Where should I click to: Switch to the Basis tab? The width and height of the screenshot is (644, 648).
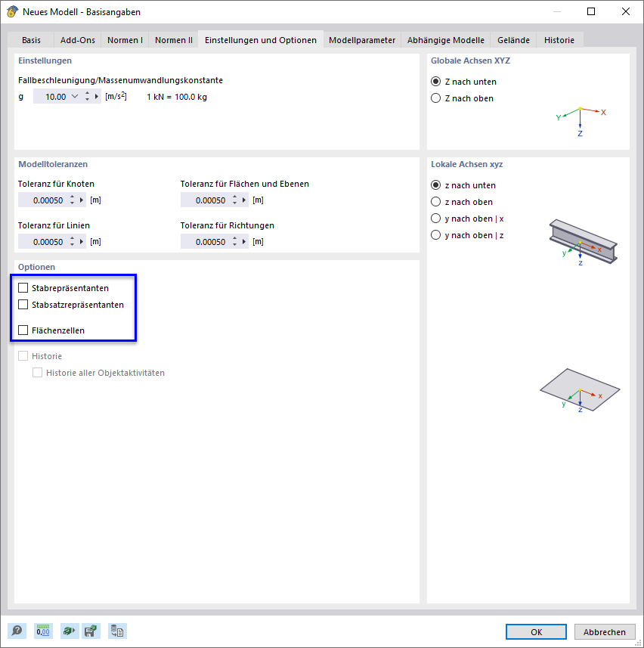[31, 40]
